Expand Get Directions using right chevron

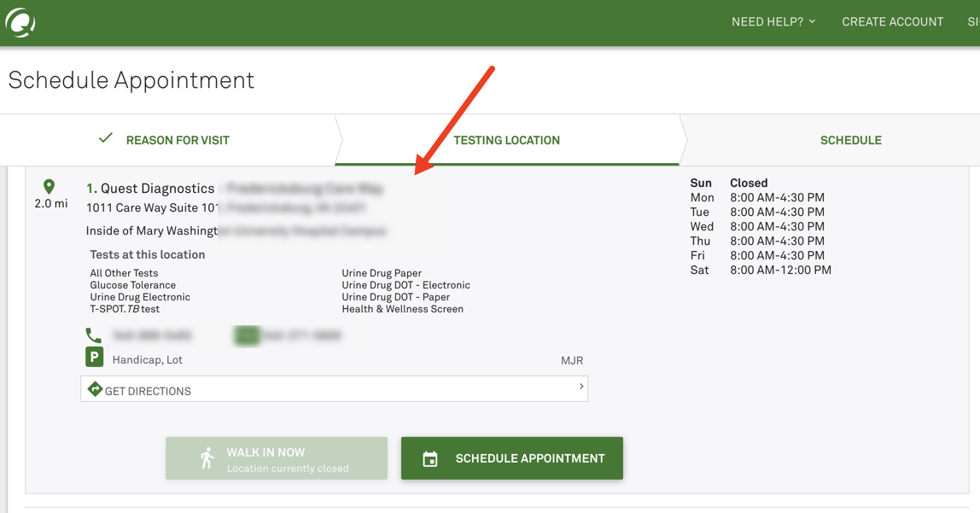coord(581,387)
